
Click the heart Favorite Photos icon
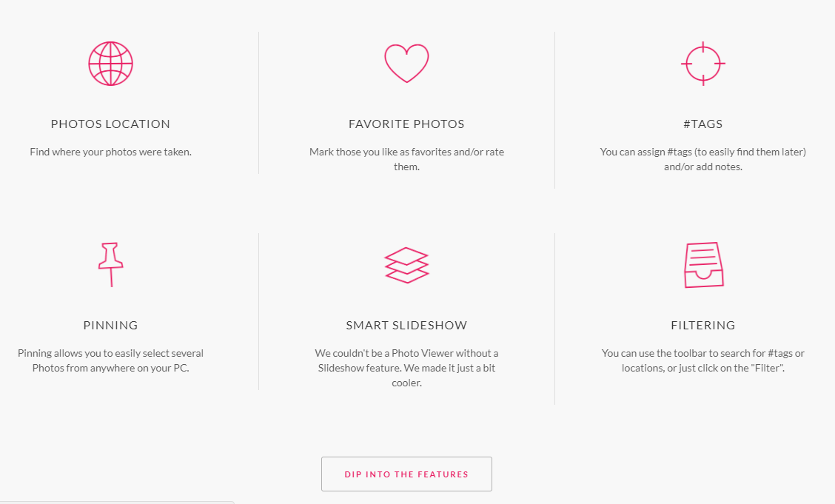[x=406, y=64]
